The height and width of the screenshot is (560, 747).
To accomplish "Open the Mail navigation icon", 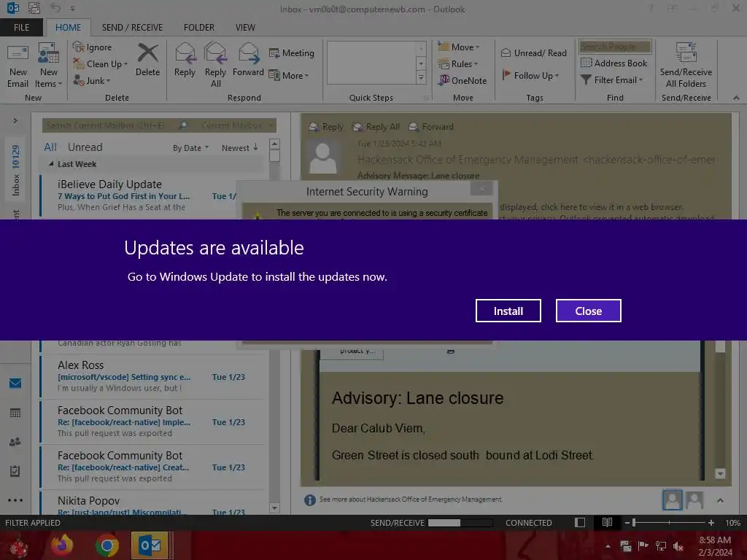I will [x=15, y=383].
